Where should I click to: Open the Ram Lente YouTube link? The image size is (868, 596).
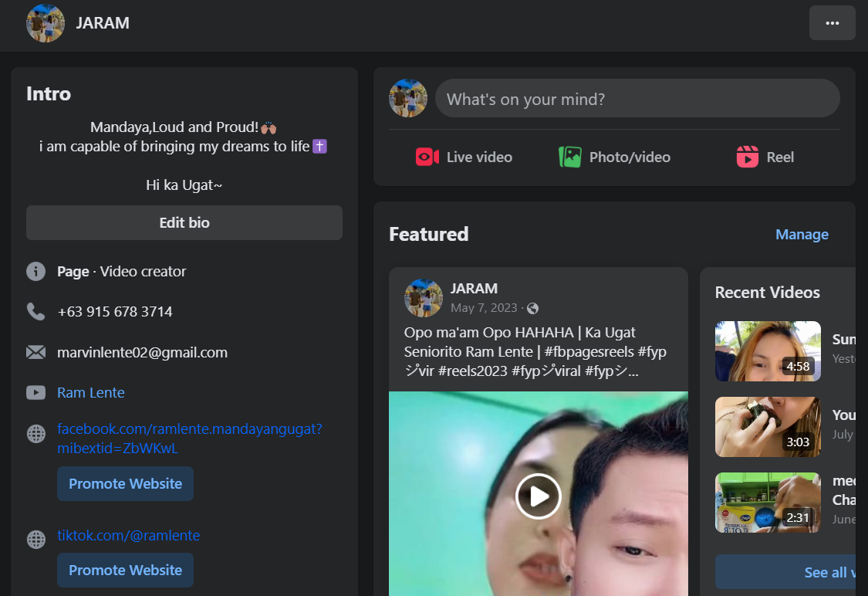tap(91, 393)
